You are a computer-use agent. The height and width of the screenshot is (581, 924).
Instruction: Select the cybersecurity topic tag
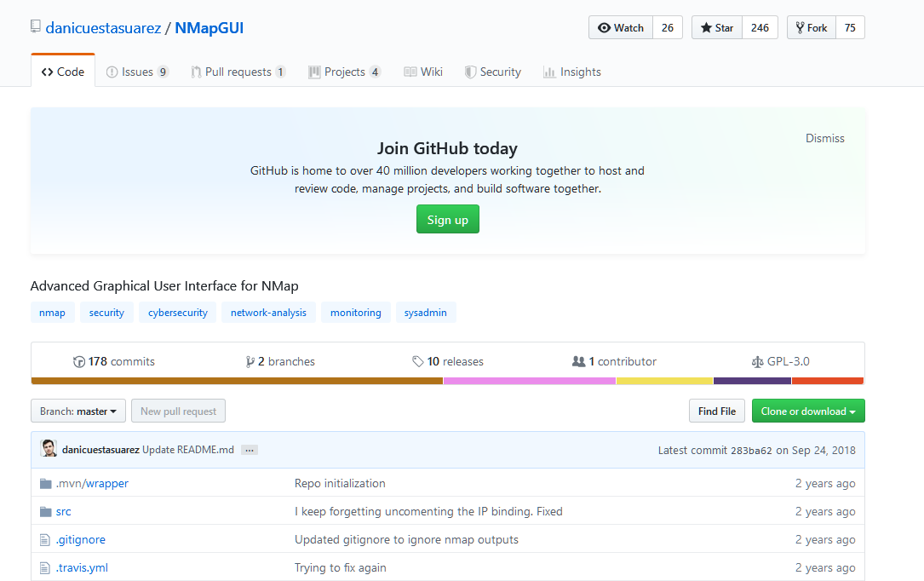pos(178,313)
